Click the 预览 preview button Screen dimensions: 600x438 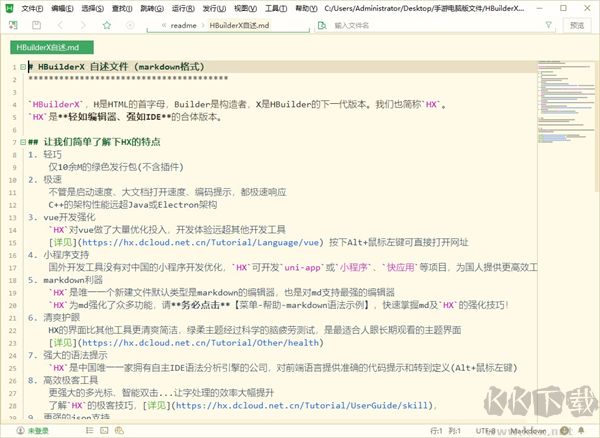click(577, 25)
